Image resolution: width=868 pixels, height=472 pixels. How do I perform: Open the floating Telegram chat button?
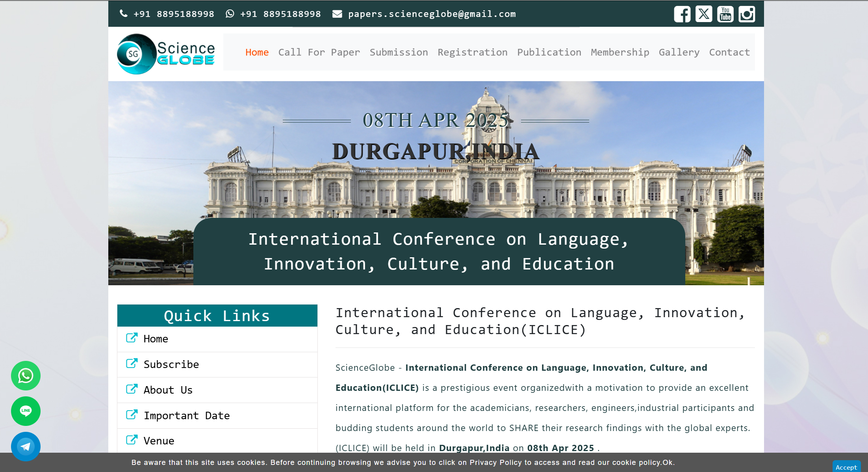(x=26, y=446)
